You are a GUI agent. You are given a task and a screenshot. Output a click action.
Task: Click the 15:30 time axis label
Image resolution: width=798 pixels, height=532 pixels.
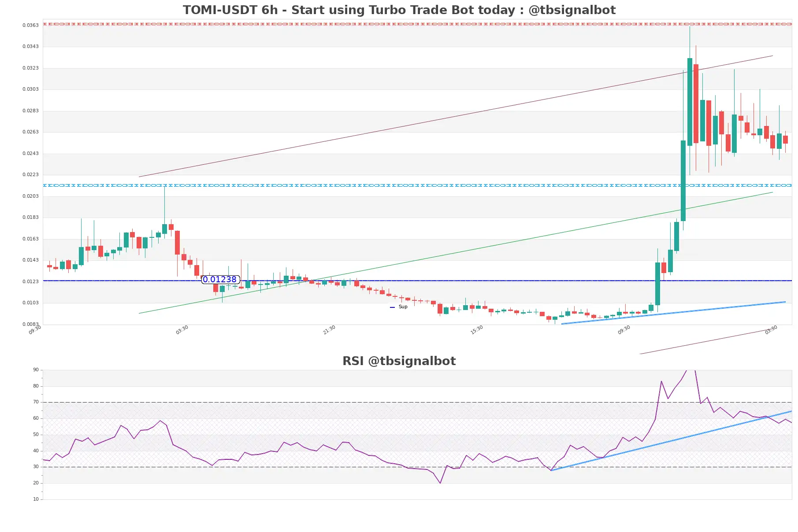[477, 330]
